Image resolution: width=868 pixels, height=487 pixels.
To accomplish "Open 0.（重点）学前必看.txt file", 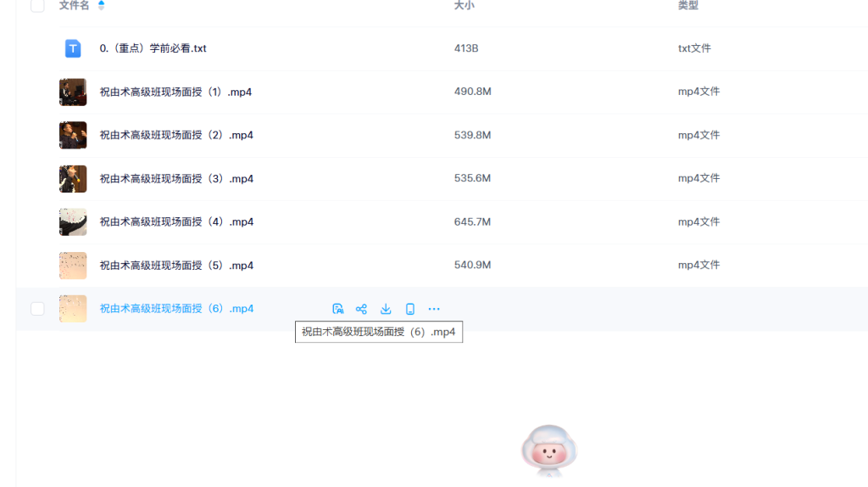I will point(153,48).
